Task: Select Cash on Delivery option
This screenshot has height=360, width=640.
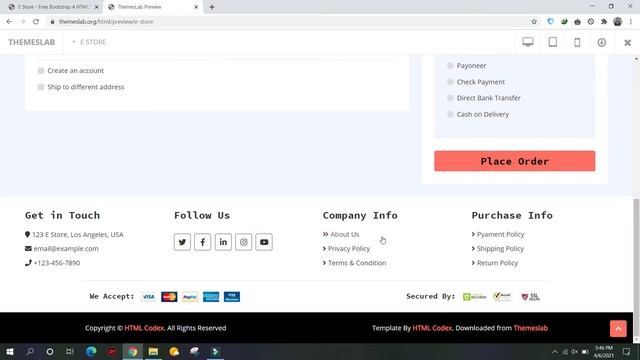Action: coord(450,114)
